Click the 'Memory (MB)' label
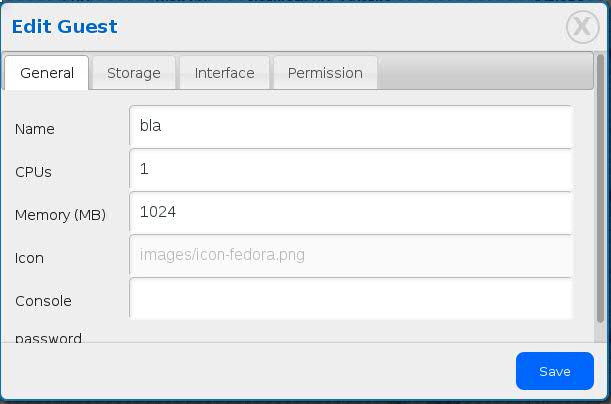 tap(60, 215)
